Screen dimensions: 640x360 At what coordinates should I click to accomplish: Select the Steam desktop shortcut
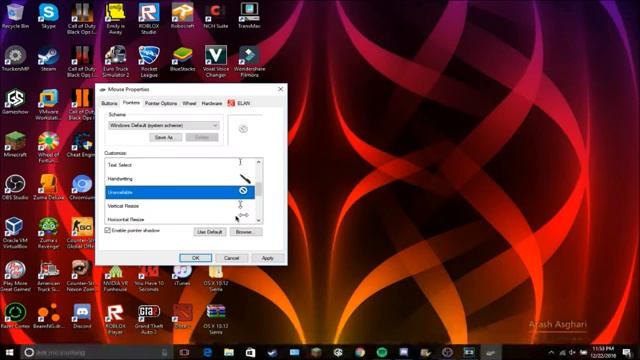(x=49, y=59)
